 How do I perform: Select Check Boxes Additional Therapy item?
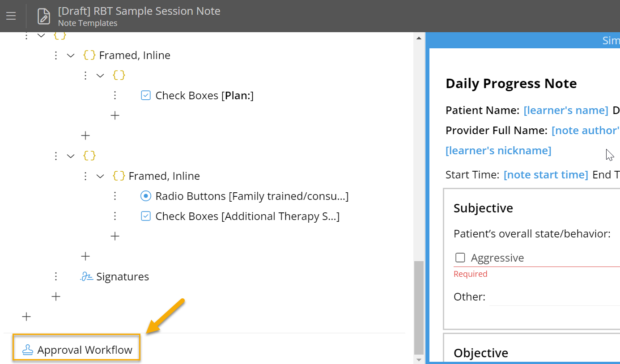click(x=247, y=216)
